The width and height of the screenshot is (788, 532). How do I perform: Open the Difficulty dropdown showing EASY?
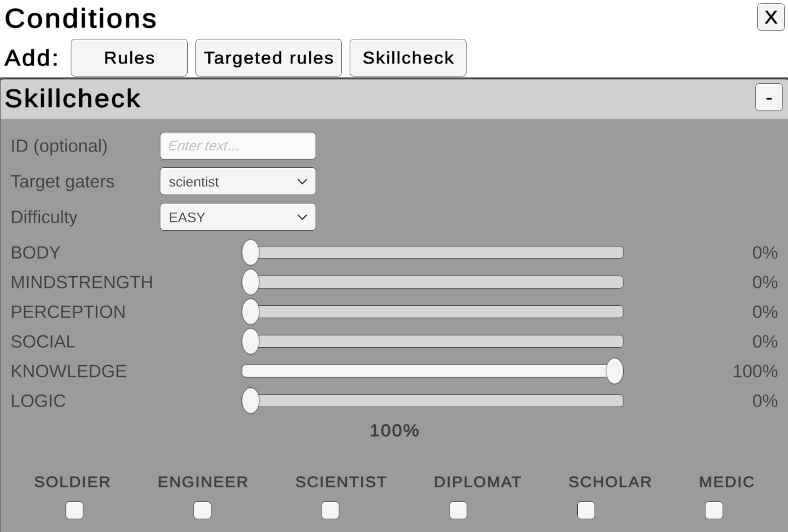coord(238,217)
